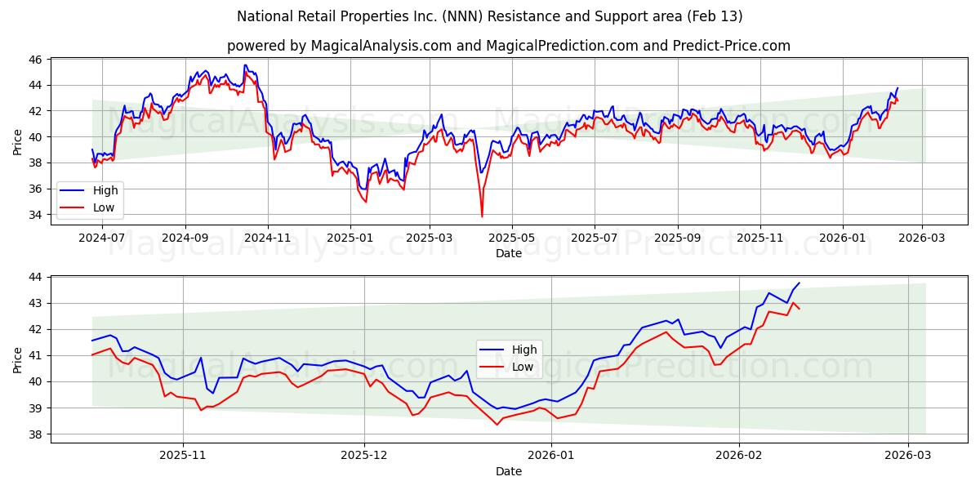
Task: Click the 2025-03 date tick on top chart
Action: (x=430, y=238)
